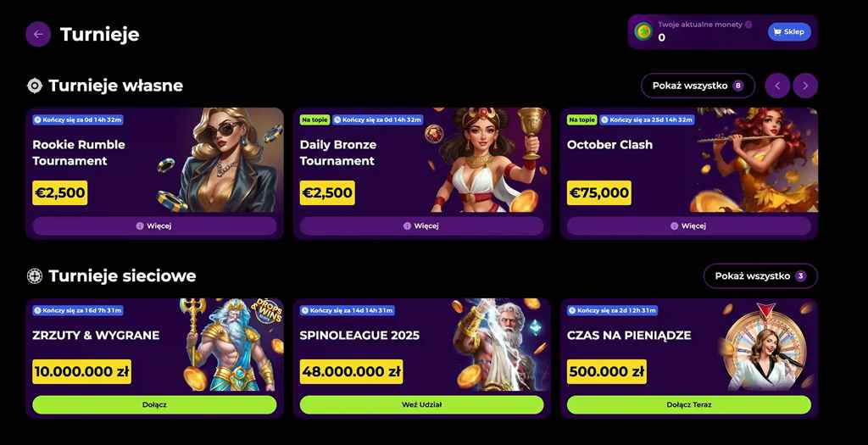Click Dołącz on Zrzuty & Wygrane
Image resolution: width=868 pixels, height=445 pixels.
point(154,404)
